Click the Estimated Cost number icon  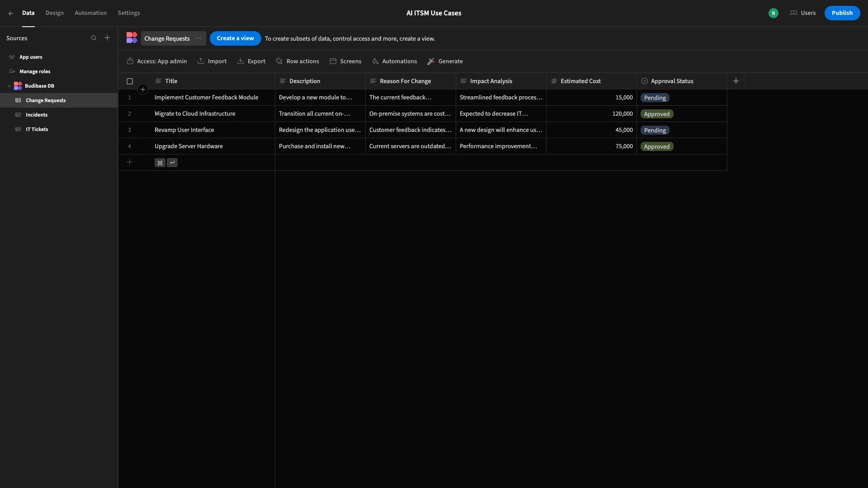[x=554, y=81]
